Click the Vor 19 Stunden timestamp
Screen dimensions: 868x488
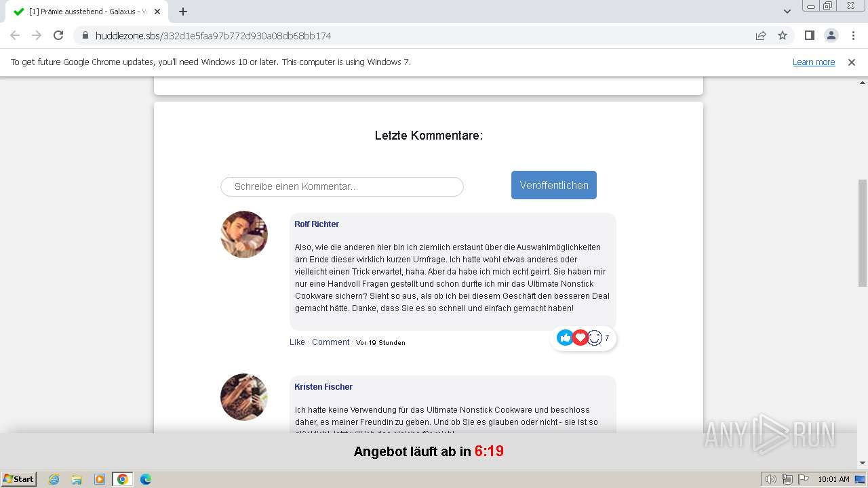[380, 343]
